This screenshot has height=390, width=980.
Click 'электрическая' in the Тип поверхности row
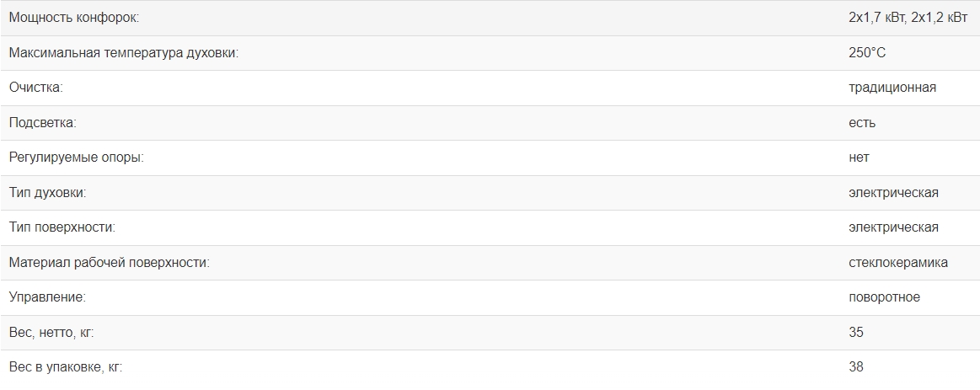(x=893, y=227)
